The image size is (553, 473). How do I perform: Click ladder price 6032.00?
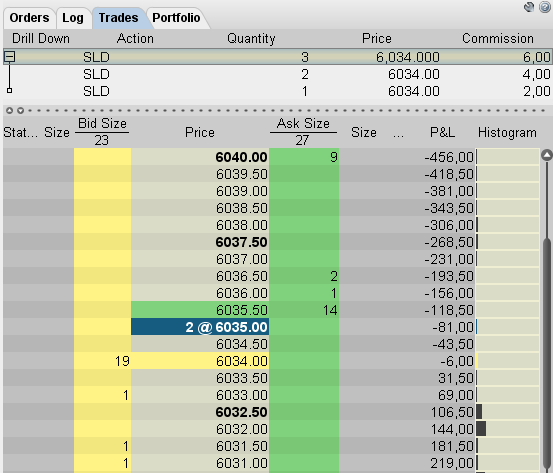point(242,429)
